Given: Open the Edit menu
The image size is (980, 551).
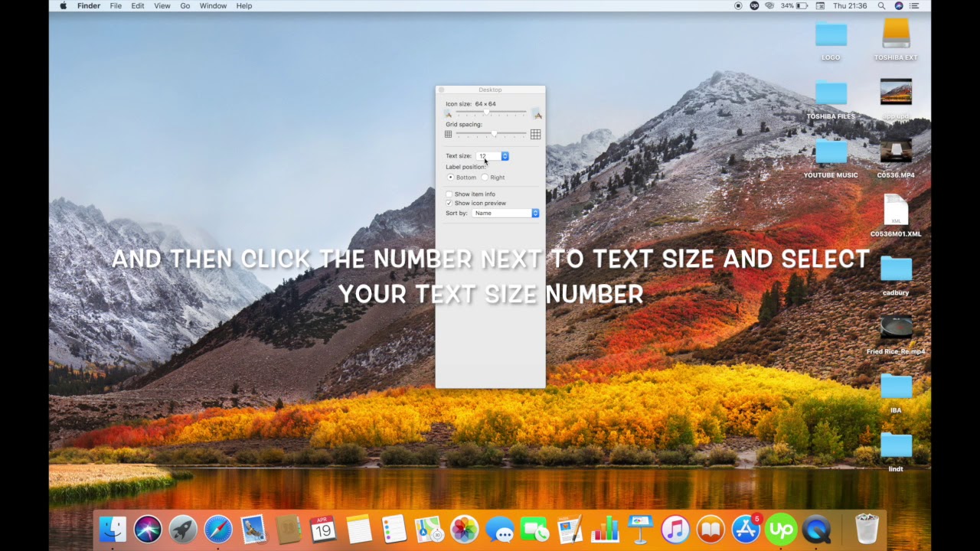Looking at the screenshot, I should 138,5.
